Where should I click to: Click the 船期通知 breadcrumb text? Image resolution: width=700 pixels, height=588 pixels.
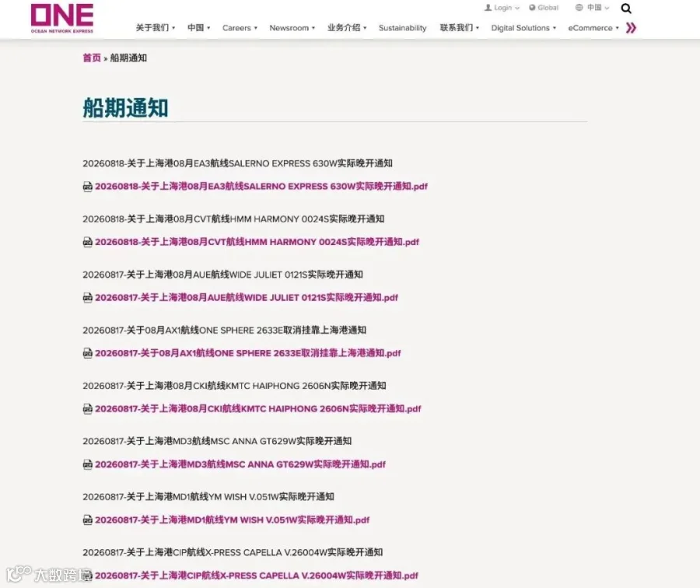(128, 58)
